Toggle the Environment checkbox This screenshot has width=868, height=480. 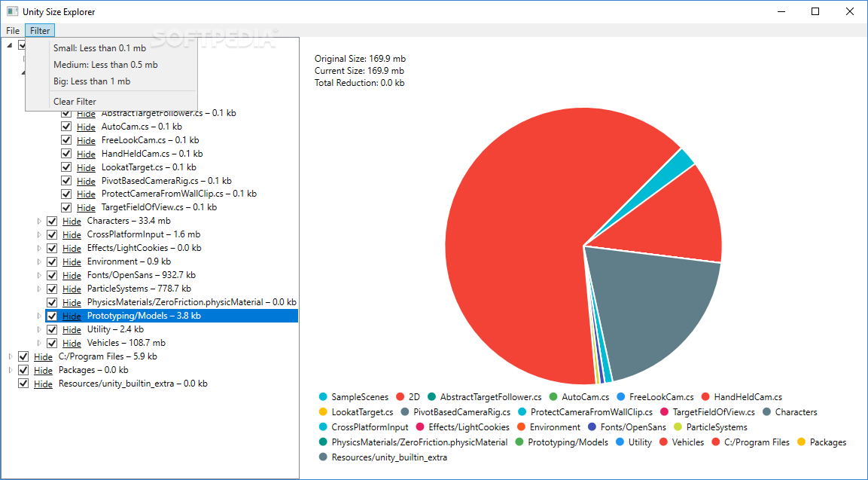(52, 261)
